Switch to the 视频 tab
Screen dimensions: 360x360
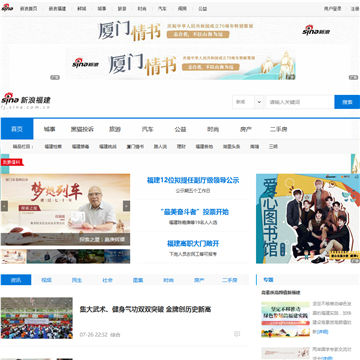[46, 280]
